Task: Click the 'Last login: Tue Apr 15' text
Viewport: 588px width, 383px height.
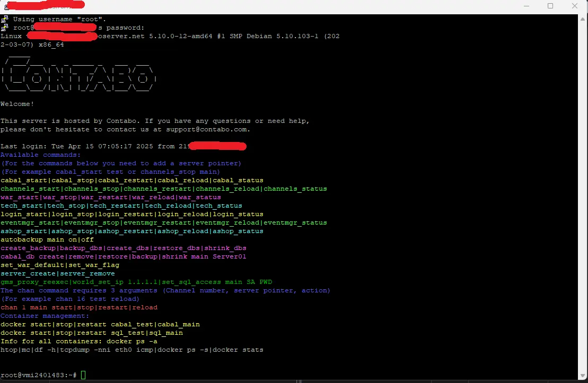Action: point(47,147)
